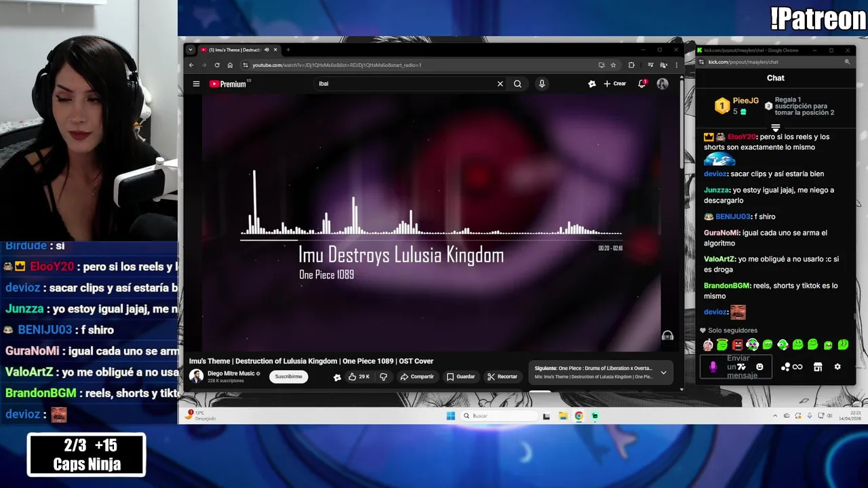Click ElooY20 username in Kick chat
The height and width of the screenshot is (488, 868).
742,137
